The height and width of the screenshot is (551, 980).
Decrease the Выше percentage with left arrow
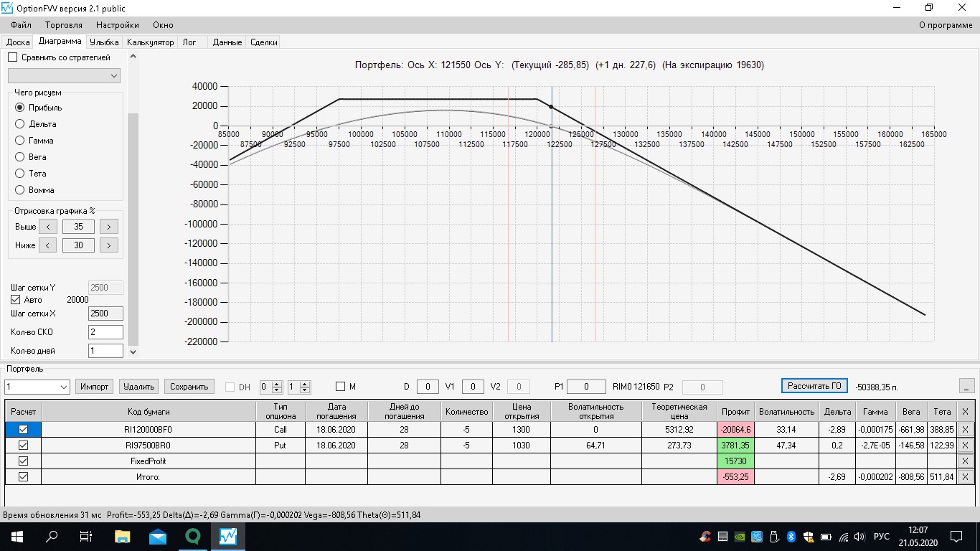(47, 227)
